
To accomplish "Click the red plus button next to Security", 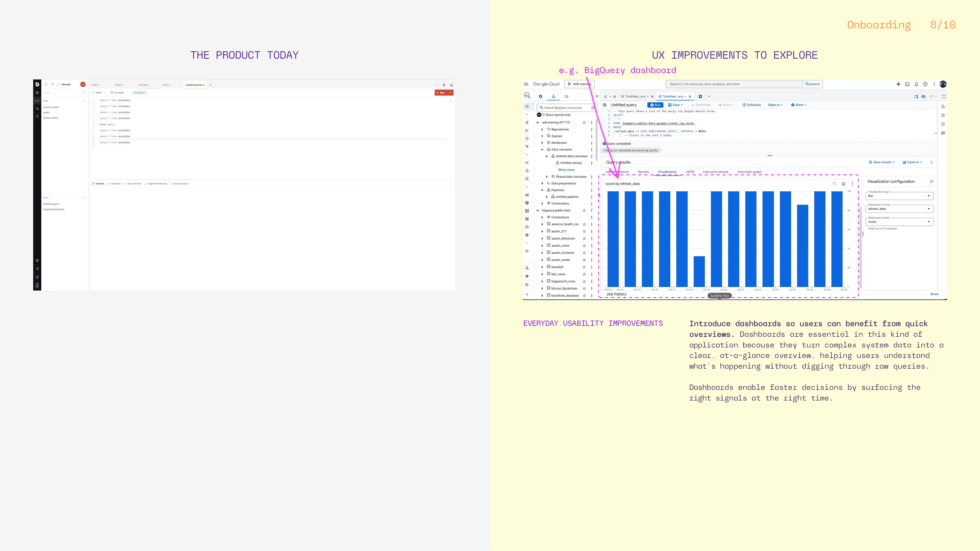I will coord(82,84).
